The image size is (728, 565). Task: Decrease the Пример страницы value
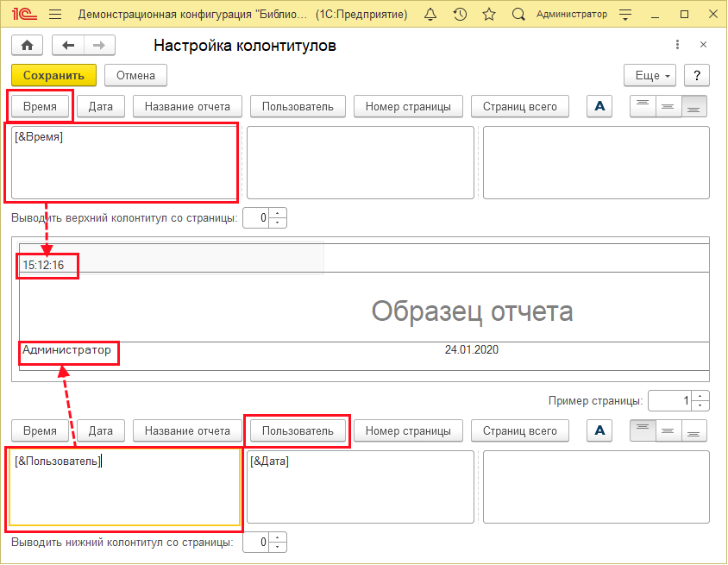(700, 405)
